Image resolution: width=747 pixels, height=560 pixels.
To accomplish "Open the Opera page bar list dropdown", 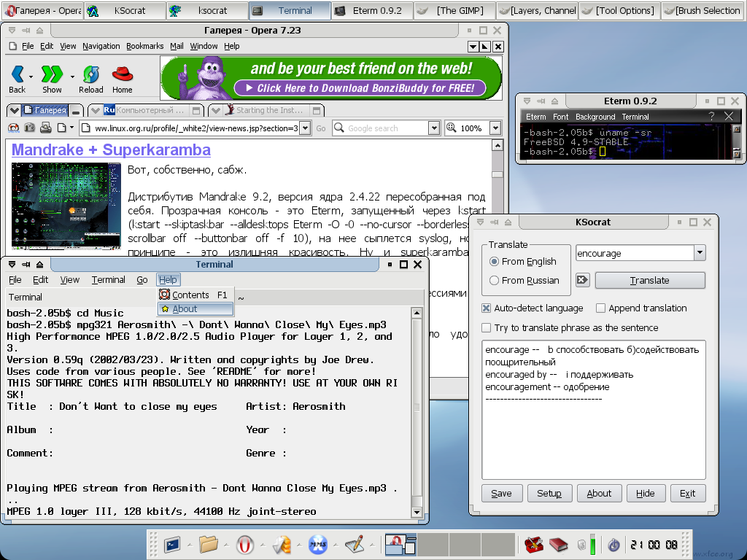I will [14, 111].
